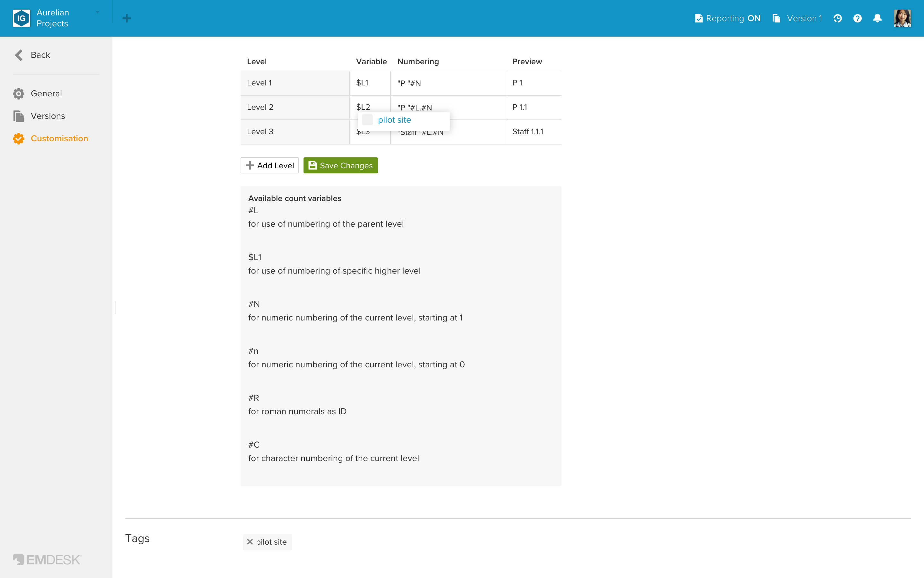Viewport: 924px width, 578px height.
Task: Edit the Level 3 name cell
Action: click(x=295, y=132)
